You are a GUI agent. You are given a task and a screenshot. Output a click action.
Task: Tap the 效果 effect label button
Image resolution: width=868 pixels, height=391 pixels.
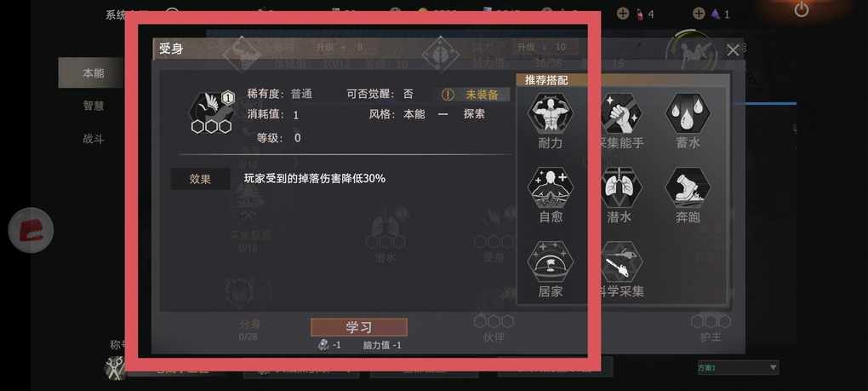pyautogui.click(x=200, y=179)
